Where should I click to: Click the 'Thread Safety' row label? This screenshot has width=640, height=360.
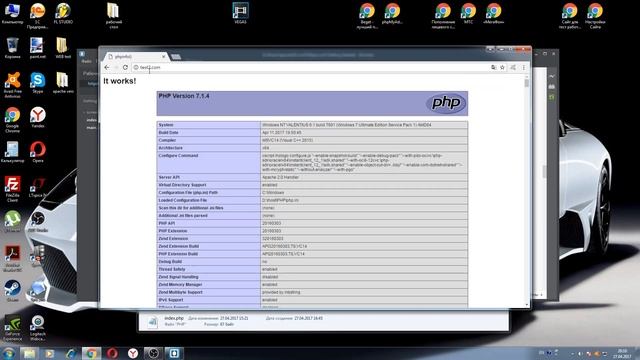click(x=172, y=269)
